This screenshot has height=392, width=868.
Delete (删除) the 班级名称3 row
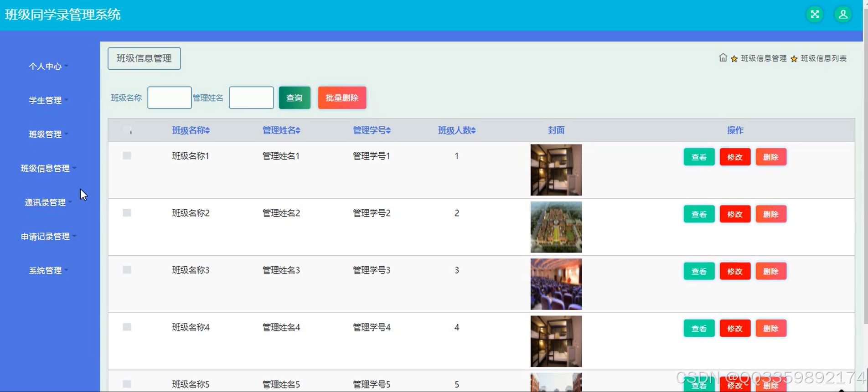coord(771,271)
